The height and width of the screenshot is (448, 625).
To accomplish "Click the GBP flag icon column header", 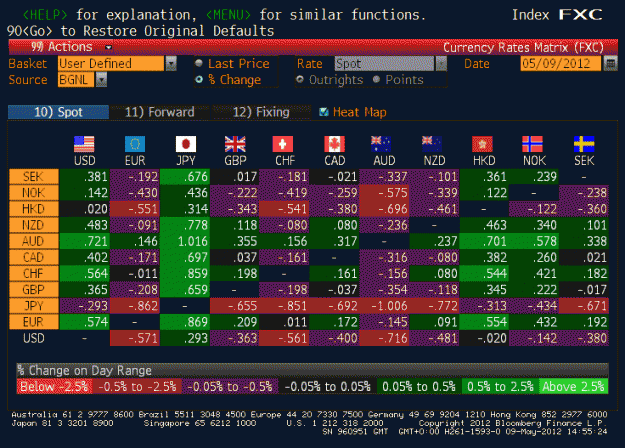I will coord(235,144).
